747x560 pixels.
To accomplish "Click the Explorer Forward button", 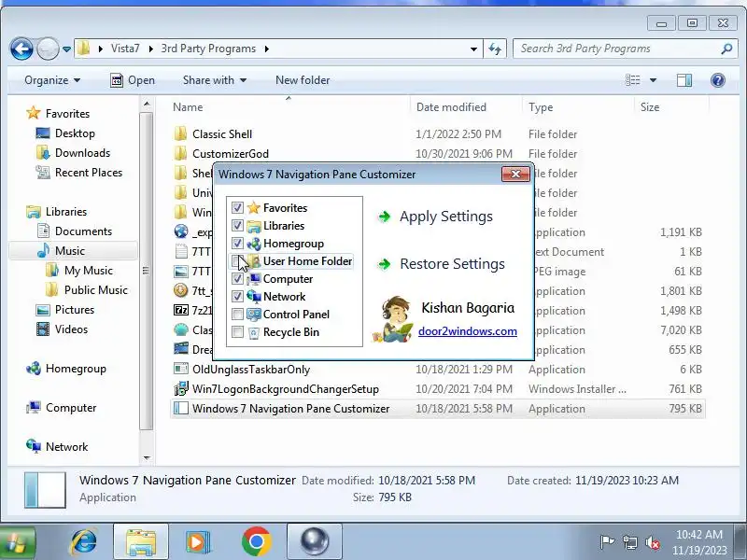I will click(x=48, y=49).
